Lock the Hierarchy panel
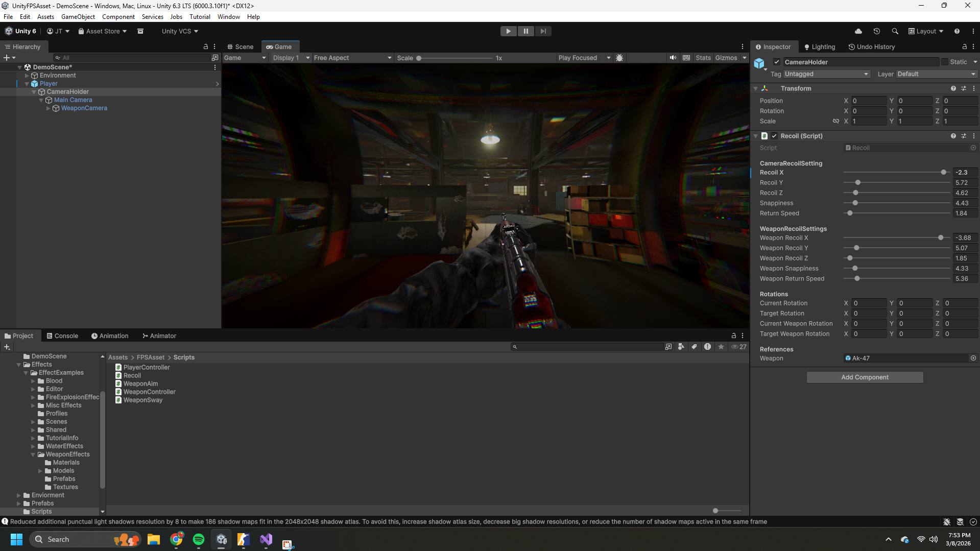This screenshot has height=551, width=980. 206,46
